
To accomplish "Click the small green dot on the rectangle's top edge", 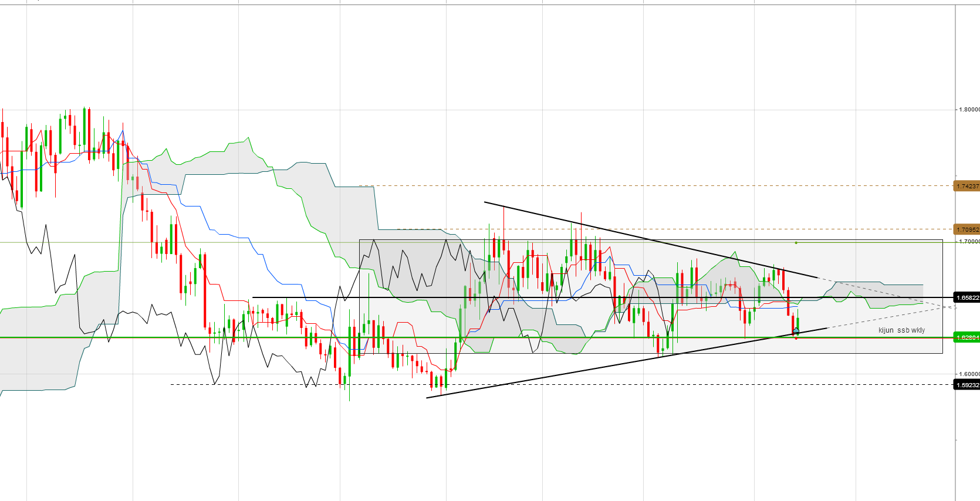I will pyautogui.click(x=796, y=242).
